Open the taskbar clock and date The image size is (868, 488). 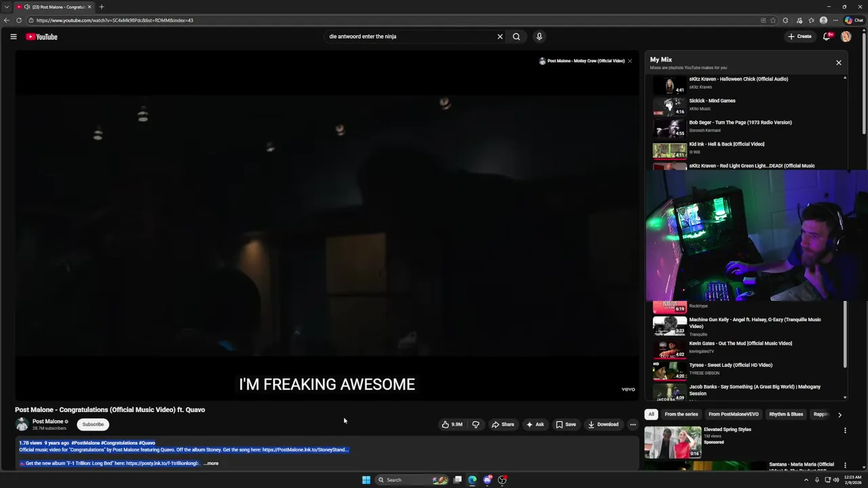853,480
